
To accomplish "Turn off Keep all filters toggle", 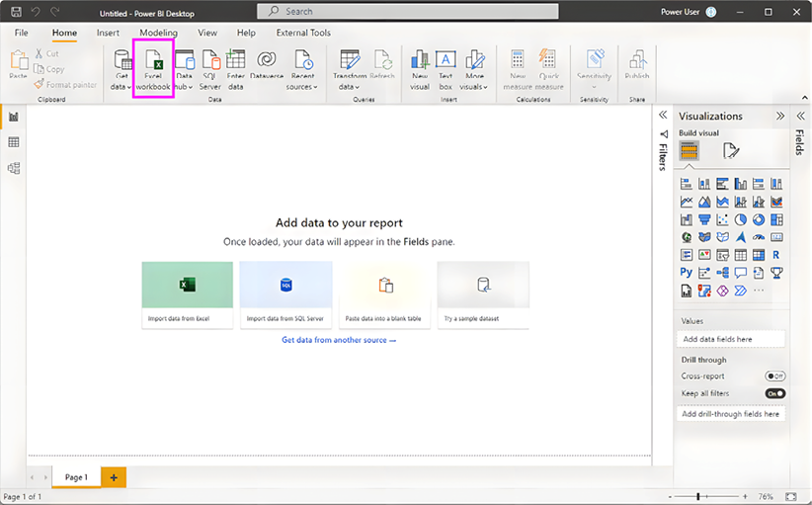I will [x=774, y=393].
